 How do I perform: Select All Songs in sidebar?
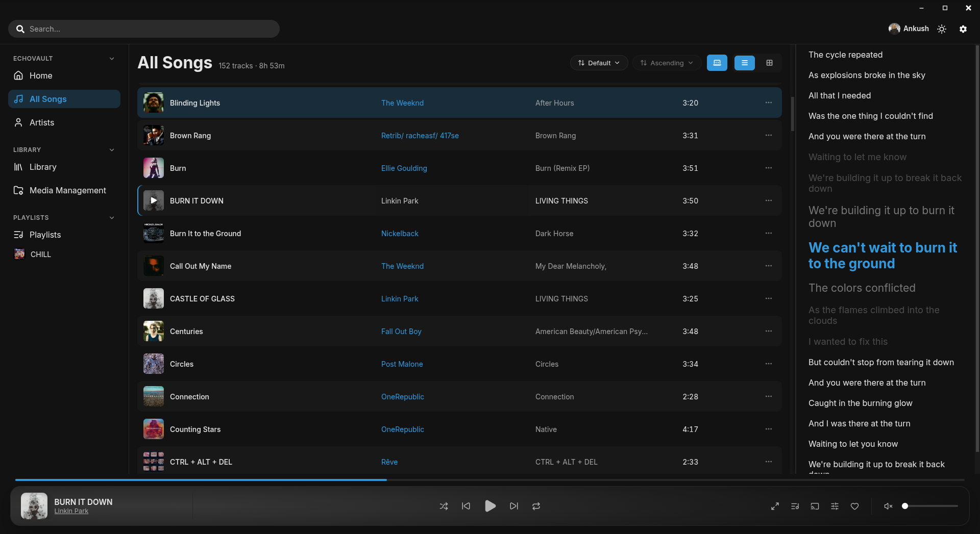tap(64, 99)
